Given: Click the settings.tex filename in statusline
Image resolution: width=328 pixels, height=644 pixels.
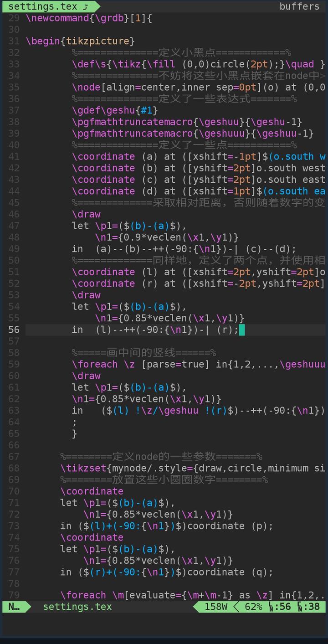Looking at the screenshot, I should click(x=77, y=607).
